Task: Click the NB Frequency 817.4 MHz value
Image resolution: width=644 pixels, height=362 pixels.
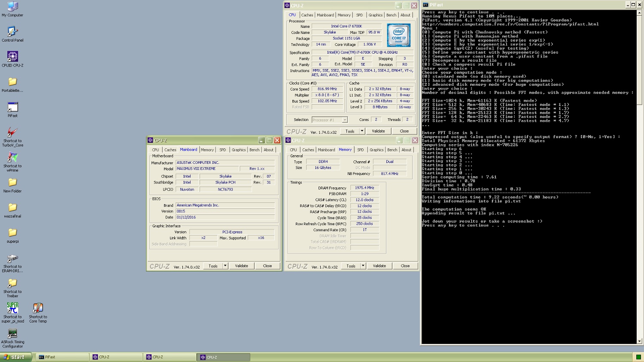Action: pos(389,174)
